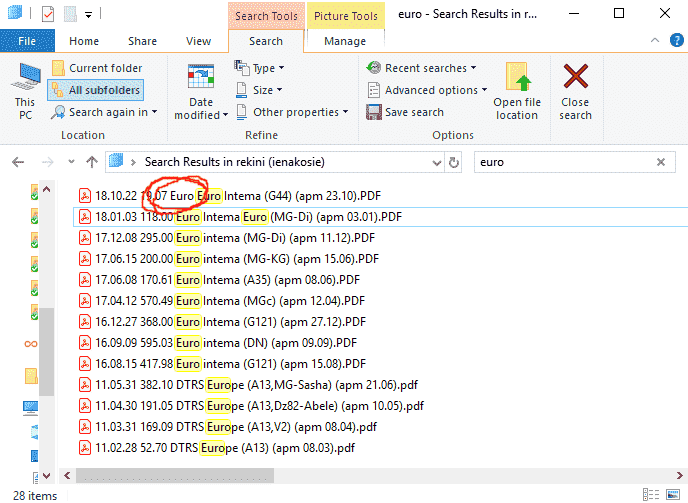Open the Recent searches dropdown
The image size is (688, 503).
(422, 68)
